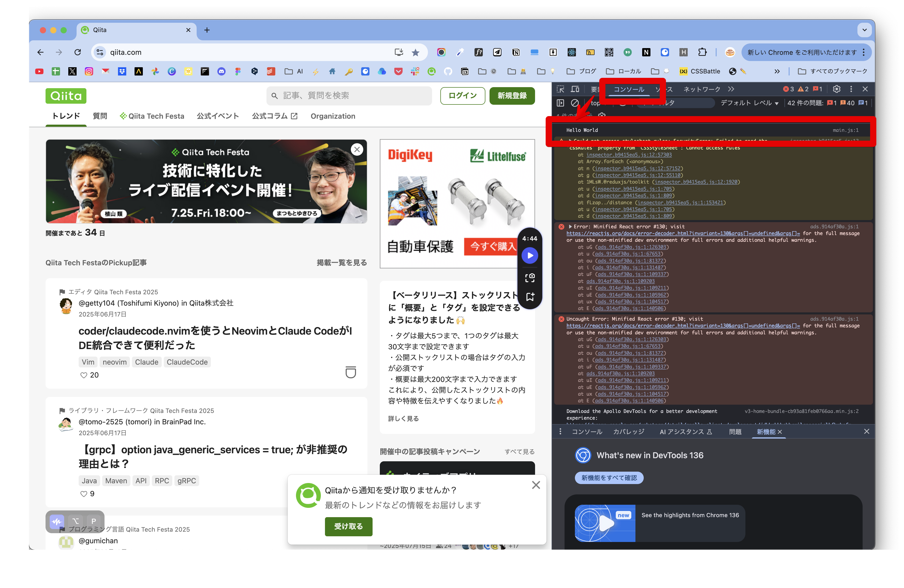Open the X (Twitter) bookmark icon
The width and height of the screenshot is (904, 588).
click(72, 71)
